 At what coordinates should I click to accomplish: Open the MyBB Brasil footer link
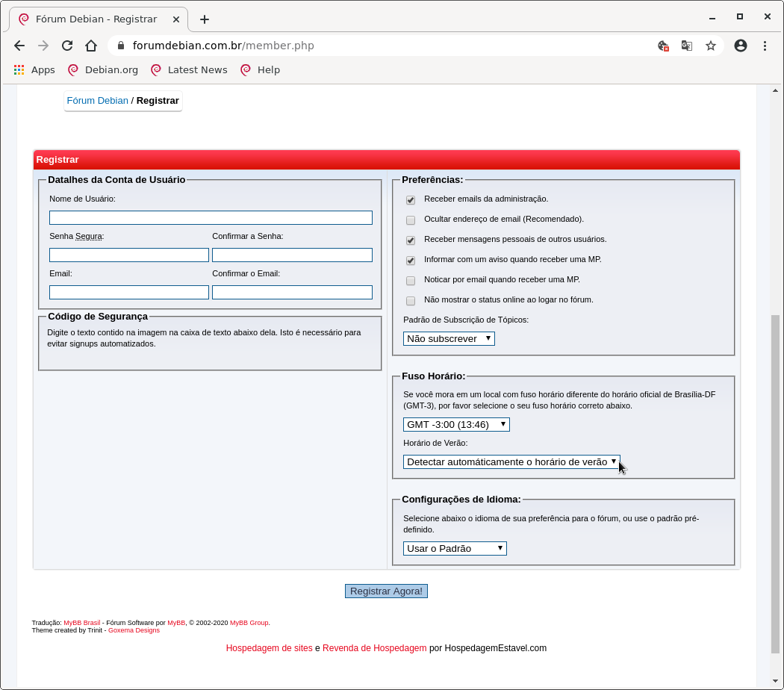pos(82,623)
